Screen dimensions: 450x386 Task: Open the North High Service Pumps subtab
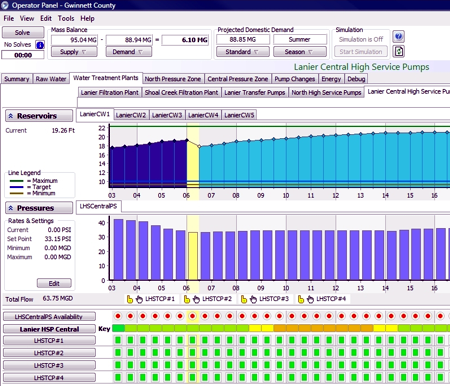pos(326,93)
